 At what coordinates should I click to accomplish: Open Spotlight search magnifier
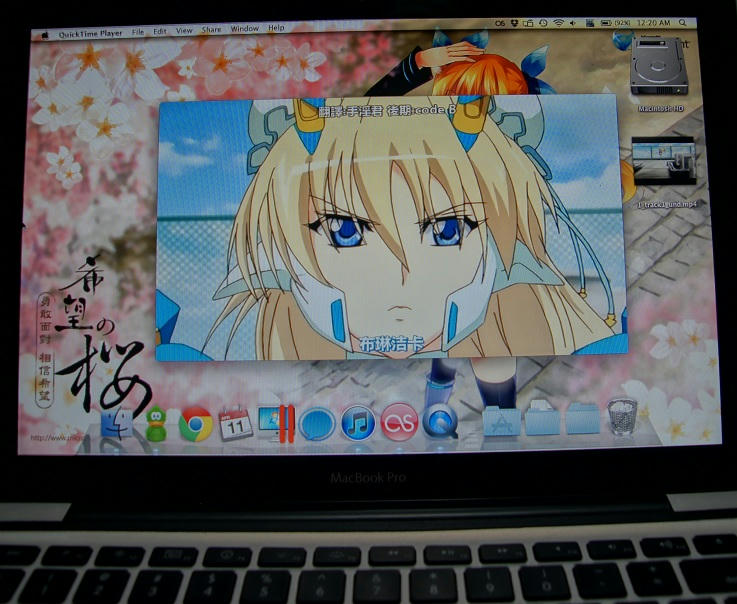(x=683, y=22)
